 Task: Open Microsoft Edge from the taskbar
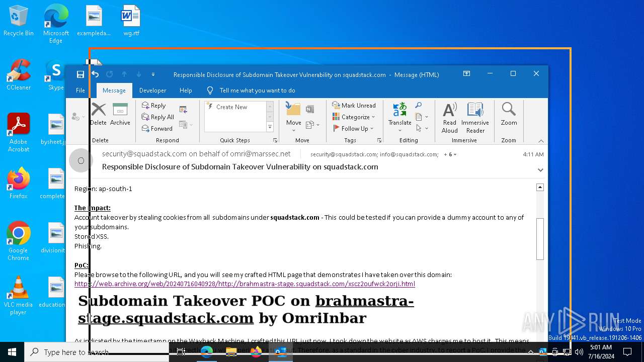(x=207, y=352)
